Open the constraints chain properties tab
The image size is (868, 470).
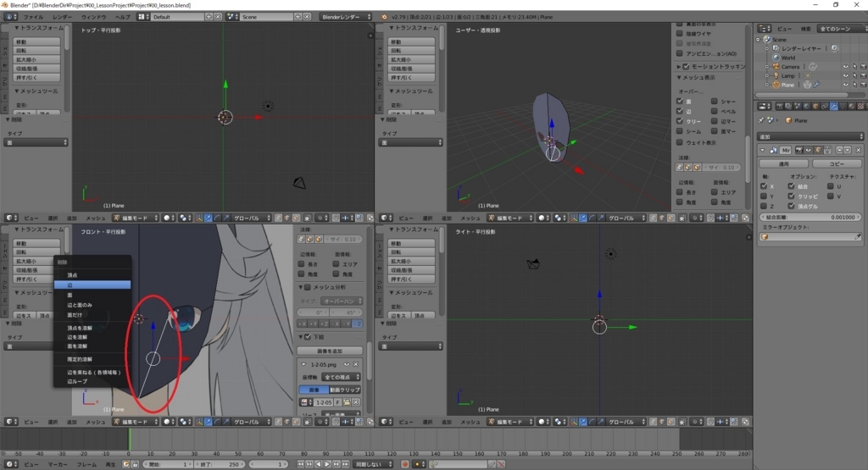tap(825, 106)
